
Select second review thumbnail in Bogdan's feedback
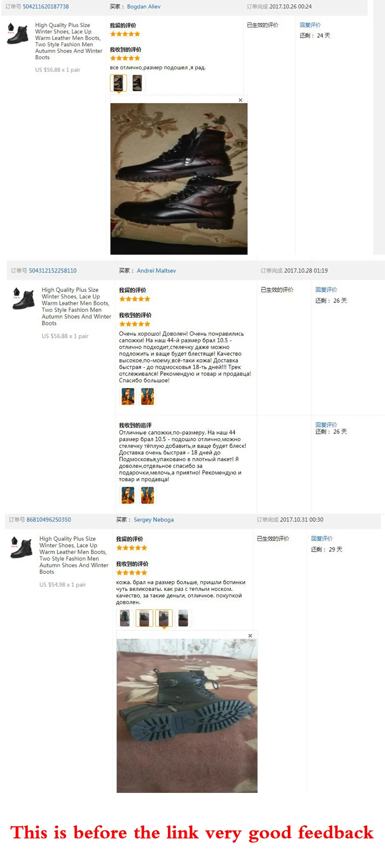pyautogui.click(x=138, y=83)
